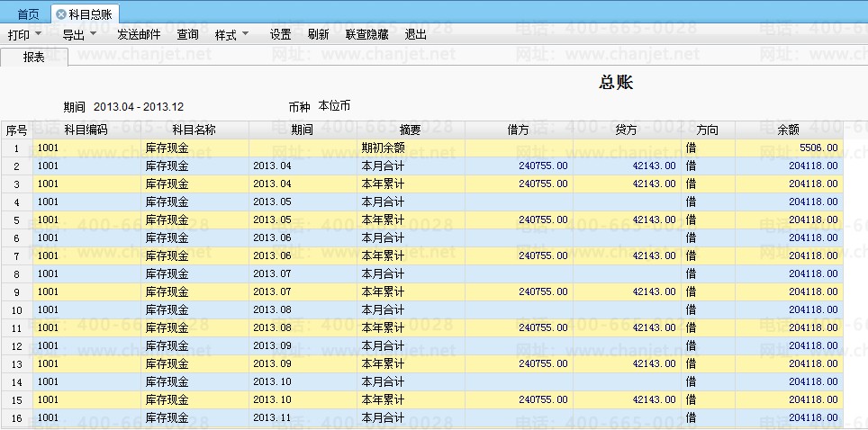The height and width of the screenshot is (430, 868).
Task: Click the 余额 column header
Action: point(788,130)
